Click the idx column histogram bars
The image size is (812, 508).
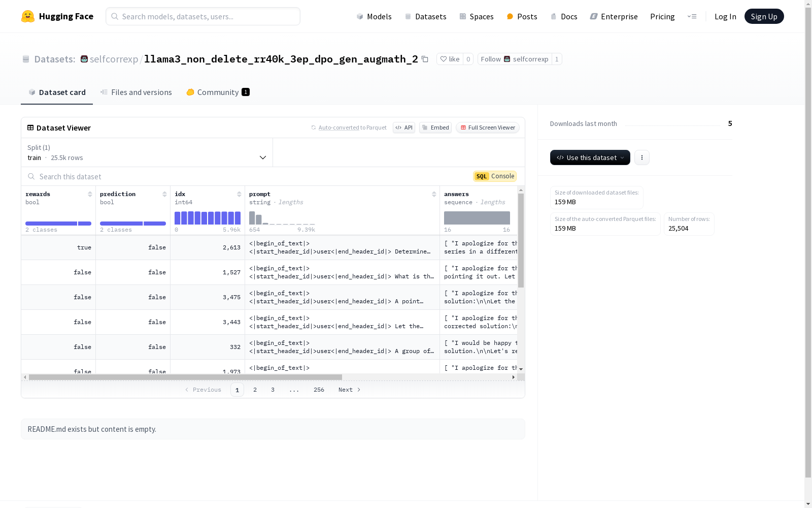point(208,218)
